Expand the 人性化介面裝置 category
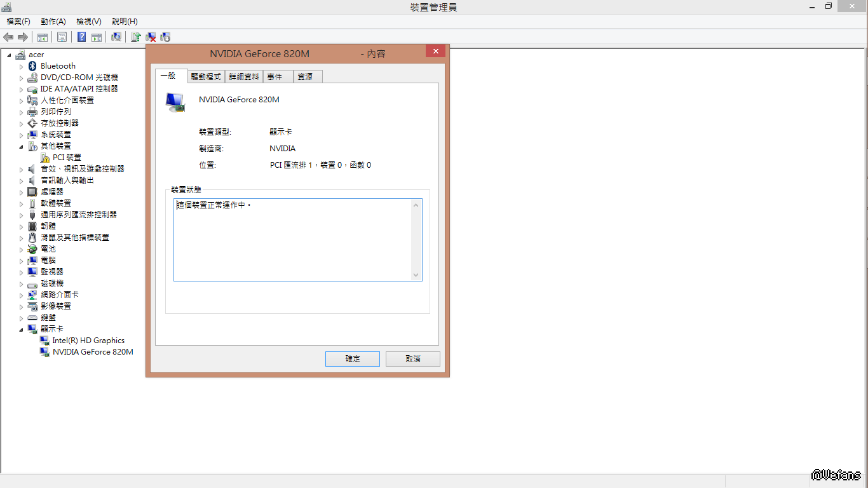The image size is (868, 488). pos(21,100)
